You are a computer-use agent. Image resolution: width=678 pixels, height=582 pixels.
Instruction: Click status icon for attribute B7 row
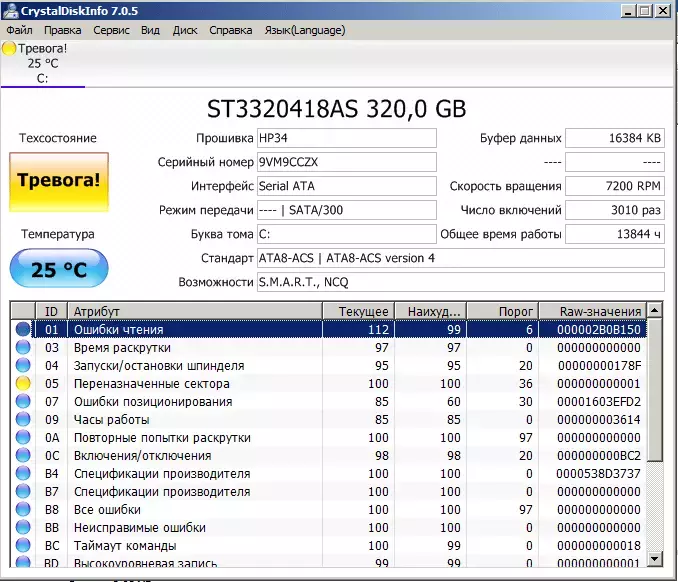(x=23, y=492)
